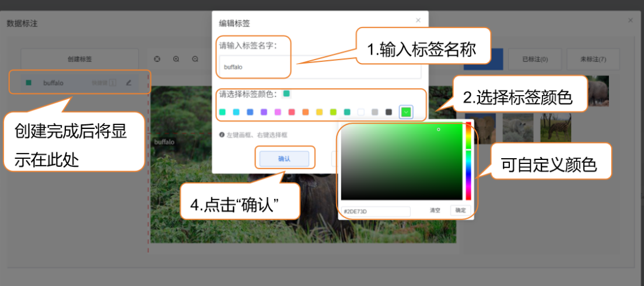Switch to the 已标注(0) tab
This screenshot has height=286, width=644.
pos(534,59)
